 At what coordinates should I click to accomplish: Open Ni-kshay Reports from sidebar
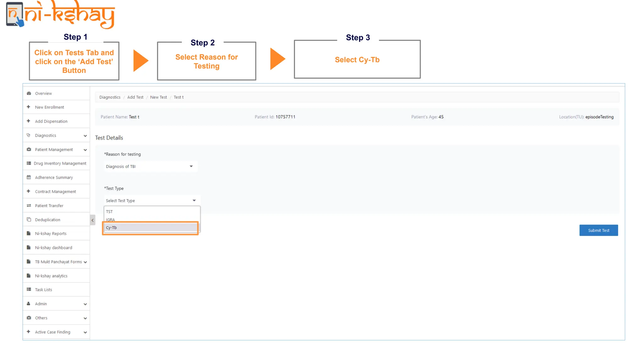51,233
